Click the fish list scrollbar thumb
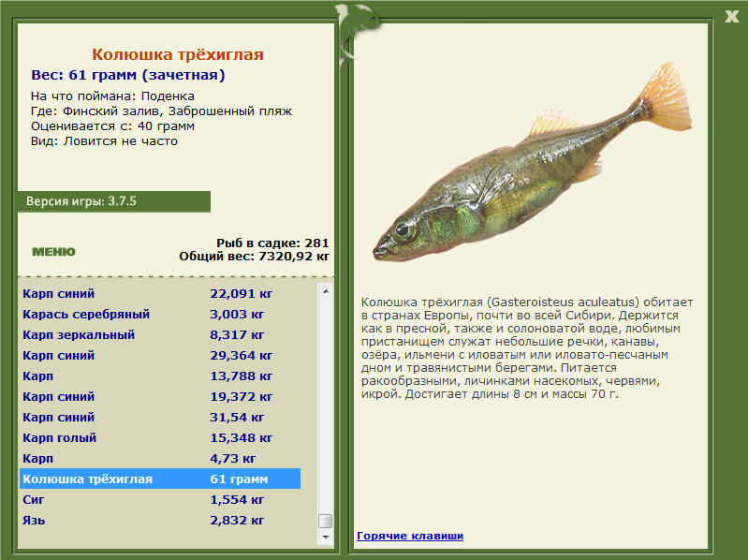Image resolution: width=748 pixels, height=560 pixels. pos(326,521)
